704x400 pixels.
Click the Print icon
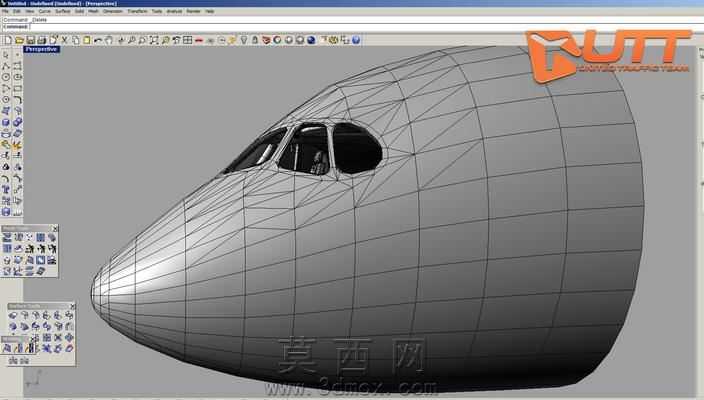coord(42,40)
